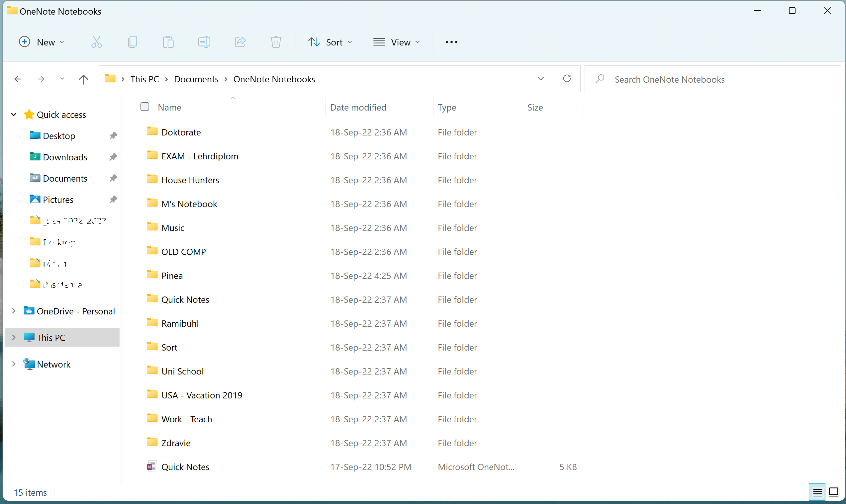Click the search magnifier icon
Viewport: 846px width, 504px height.
click(x=600, y=79)
